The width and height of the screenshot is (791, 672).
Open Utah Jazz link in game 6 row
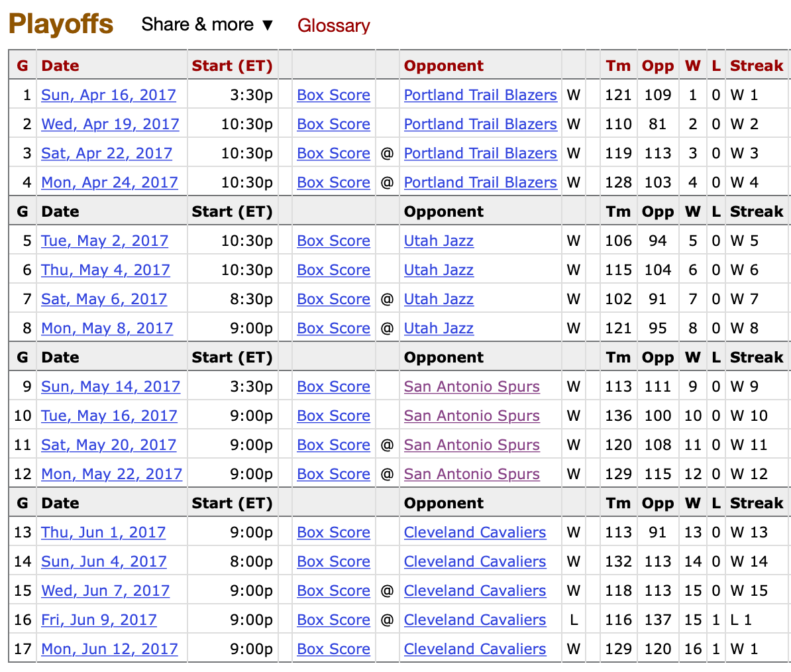(x=439, y=270)
